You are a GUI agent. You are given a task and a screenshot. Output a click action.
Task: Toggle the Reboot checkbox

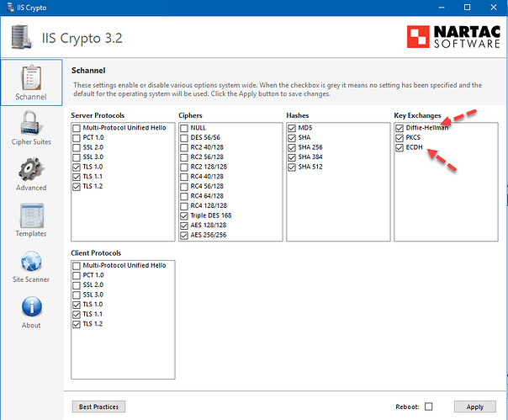pyautogui.click(x=429, y=407)
